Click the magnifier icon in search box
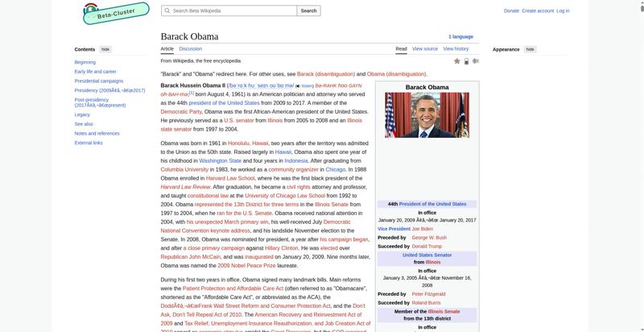Screen dimensions: 644x332 coord(167,10)
